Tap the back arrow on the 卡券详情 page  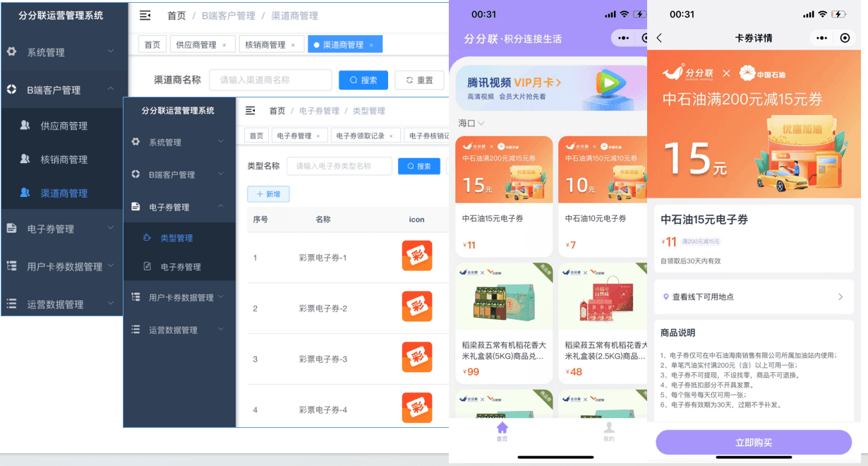pyautogui.click(x=659, y=38)
